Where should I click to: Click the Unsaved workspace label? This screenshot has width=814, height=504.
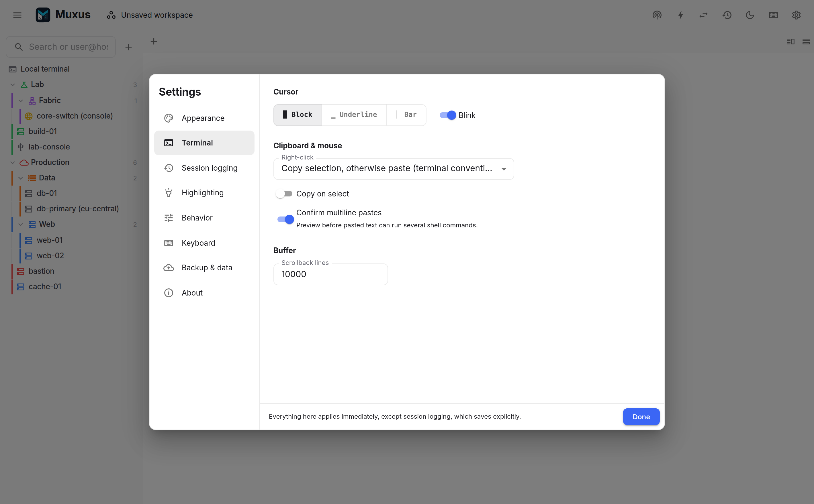point(157,15)
